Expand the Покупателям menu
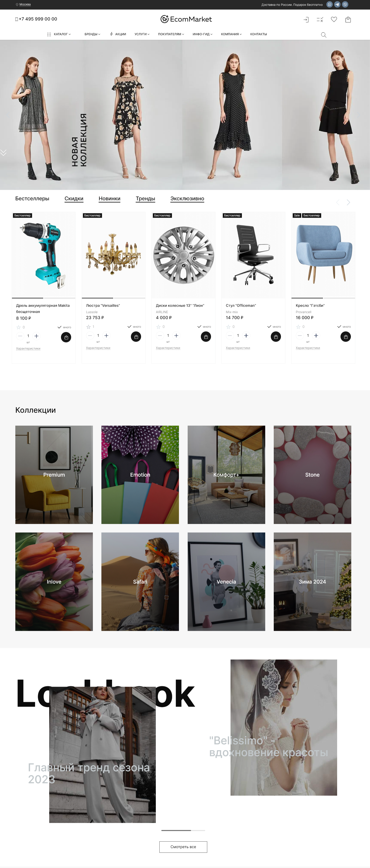 click(171, 34)
